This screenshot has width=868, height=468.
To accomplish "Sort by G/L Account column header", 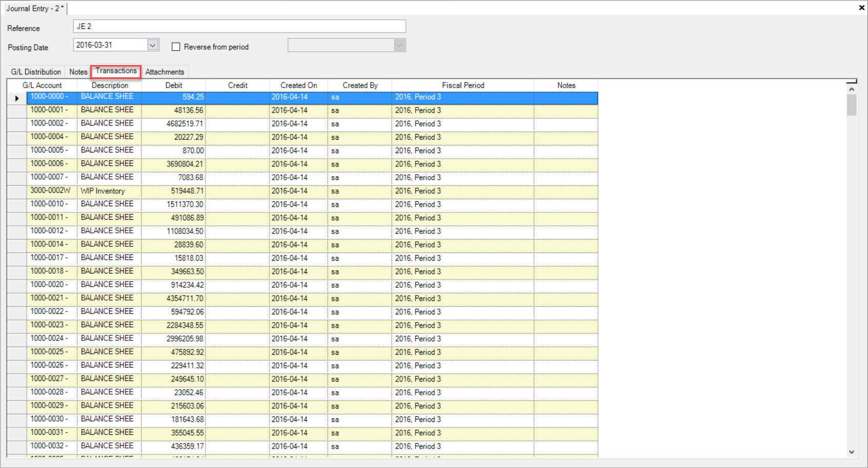I will click(x=42, y=86).
